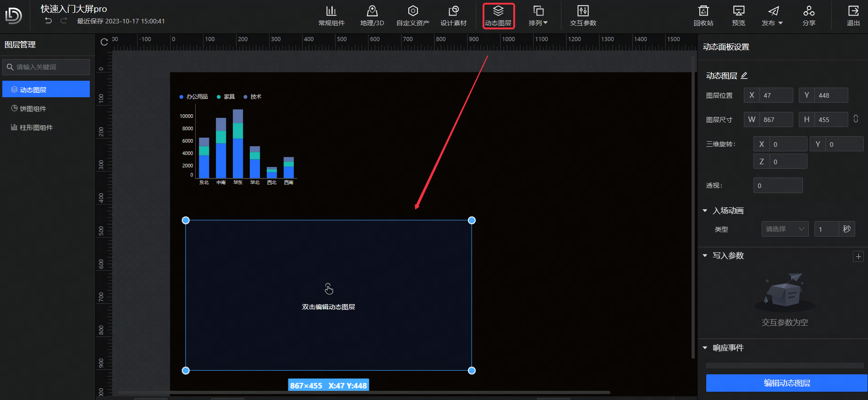Open 常规组件 components menu
Image resolution: width=868 pixels, height=400 pixels.
pyautogui.click(x=331, y=16)
